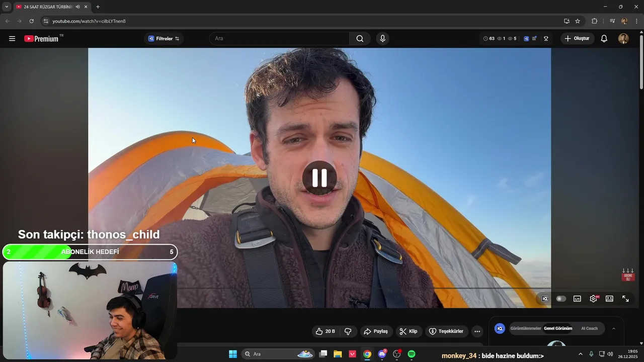Open the more actions (three dots) menu
644x362 pixels.
(x=477, y=331)
